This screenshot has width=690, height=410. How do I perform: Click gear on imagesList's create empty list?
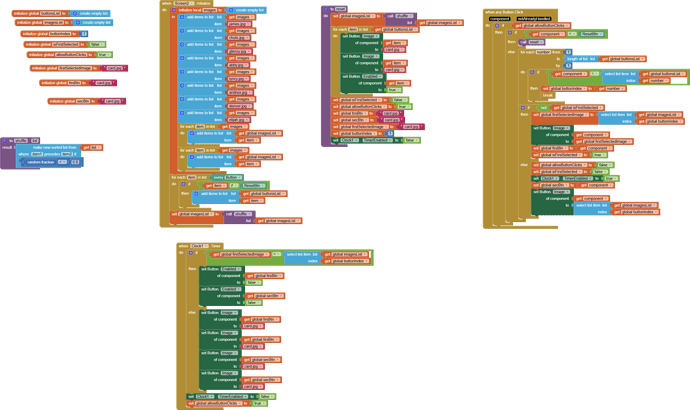78,22
